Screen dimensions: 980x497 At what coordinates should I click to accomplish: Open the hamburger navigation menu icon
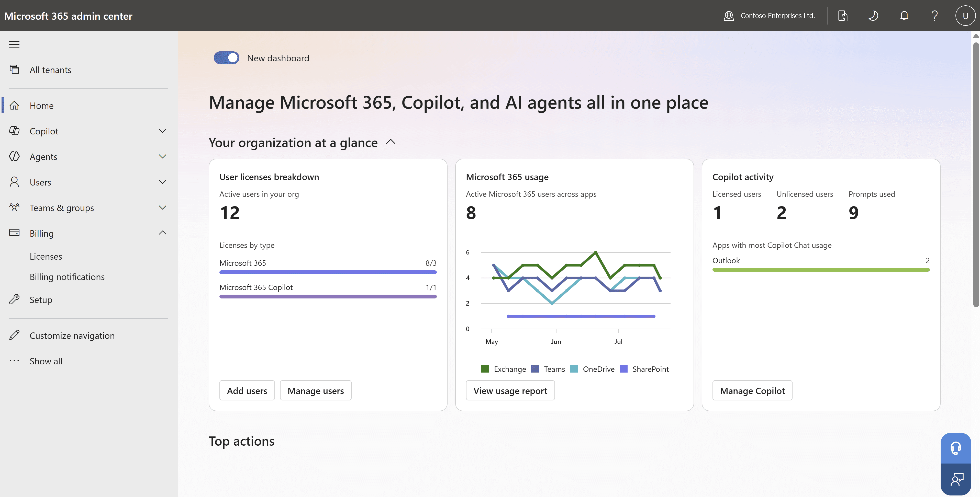pos(15,44)
